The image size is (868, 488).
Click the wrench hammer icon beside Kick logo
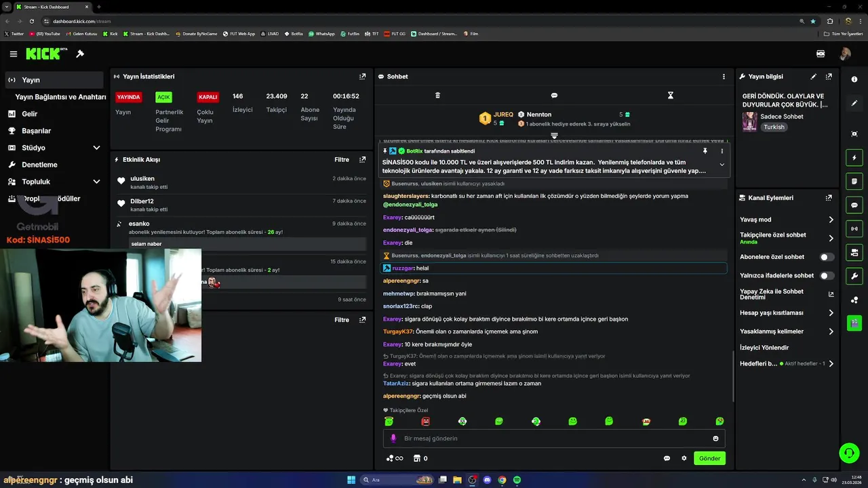tap(80, 54)
